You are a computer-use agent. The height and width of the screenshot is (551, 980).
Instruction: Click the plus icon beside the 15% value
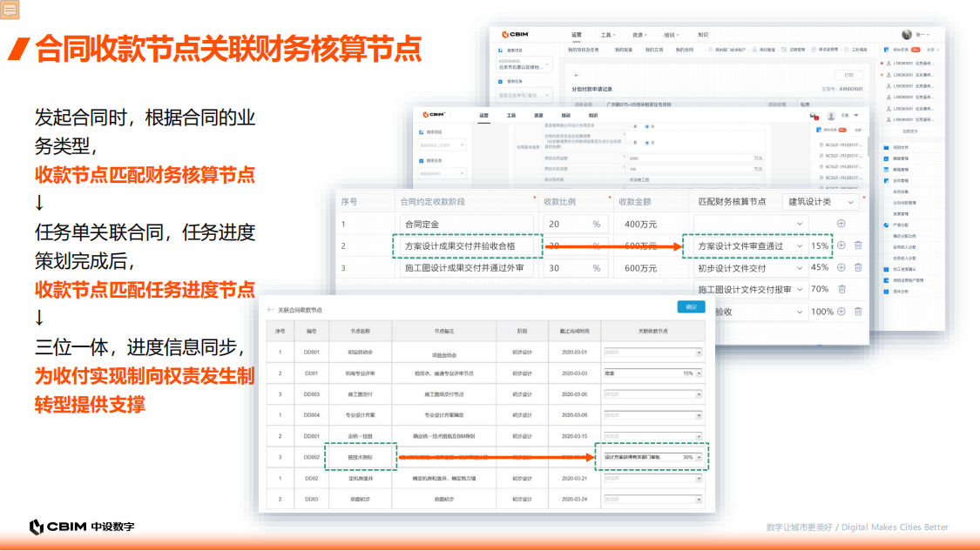(x=841, y=245)
